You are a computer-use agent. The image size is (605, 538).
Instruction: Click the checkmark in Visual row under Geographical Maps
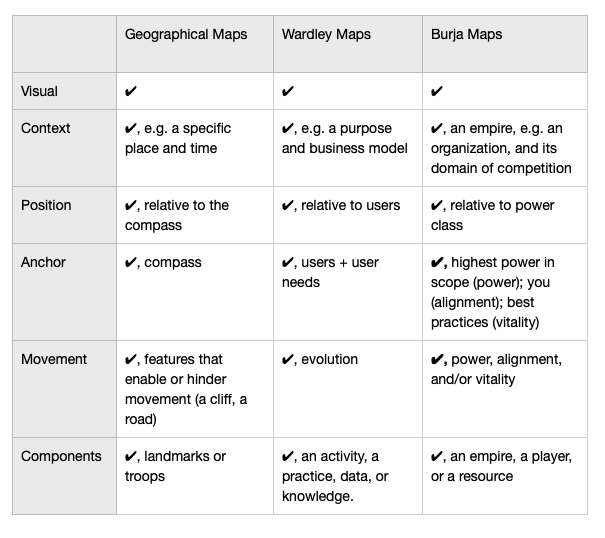click(130, 91)
